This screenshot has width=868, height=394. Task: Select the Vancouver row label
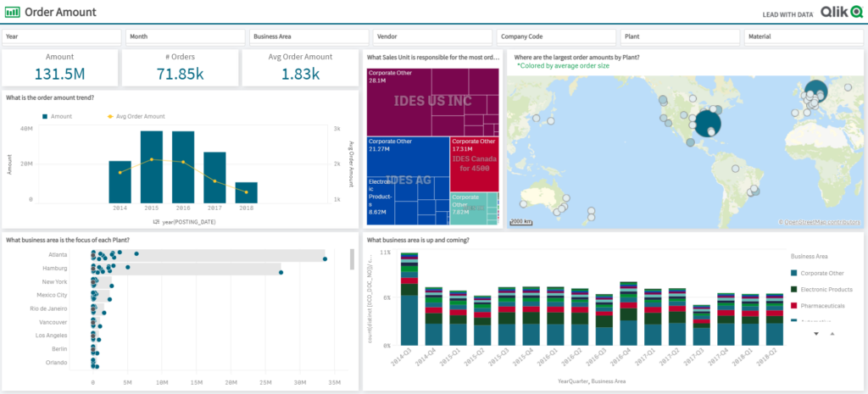click(x=53, y=322)
